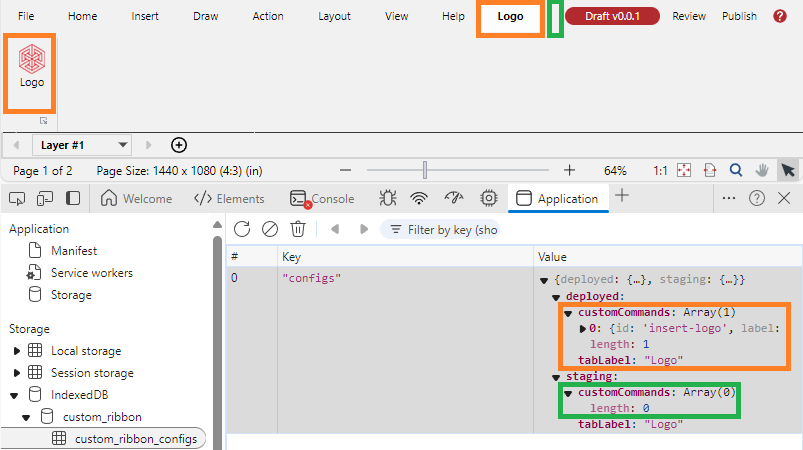The width and height of the screenshot is (803, 450).
Task: Open the bug Sources debugger icon
Action: pyautogui.click(x=388, y=198)
